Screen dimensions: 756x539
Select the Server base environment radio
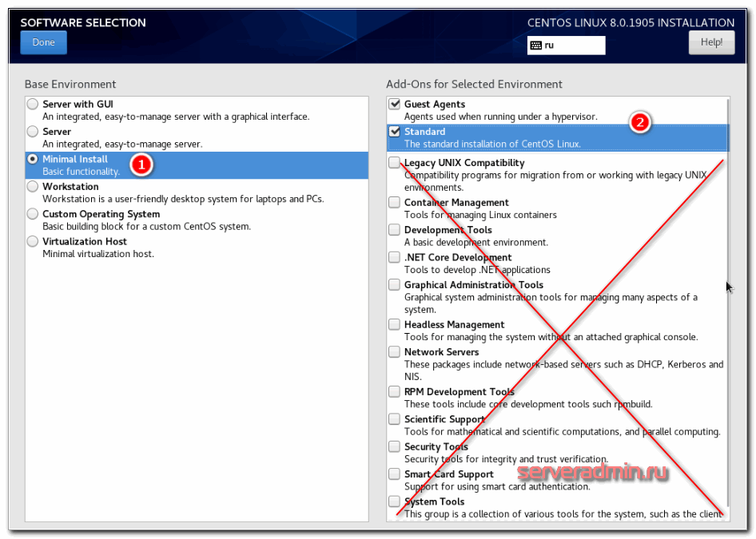point(32,132)
